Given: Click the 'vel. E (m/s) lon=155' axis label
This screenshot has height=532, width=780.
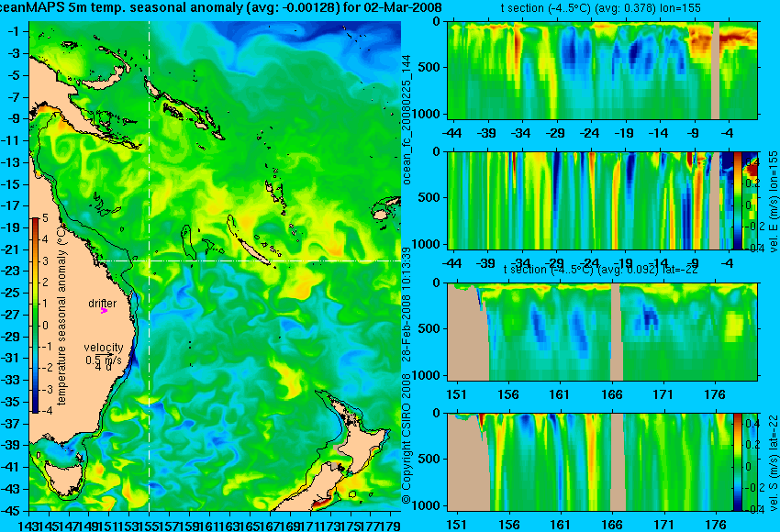Looking at the screenshot, I should pos(773,202).
